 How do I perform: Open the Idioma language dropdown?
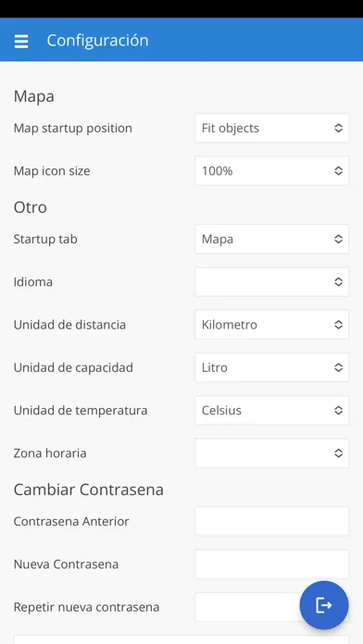[x=271, y=281]
